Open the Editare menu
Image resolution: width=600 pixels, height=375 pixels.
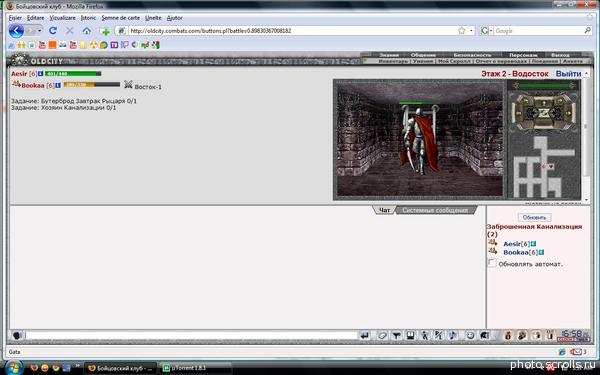35,18
